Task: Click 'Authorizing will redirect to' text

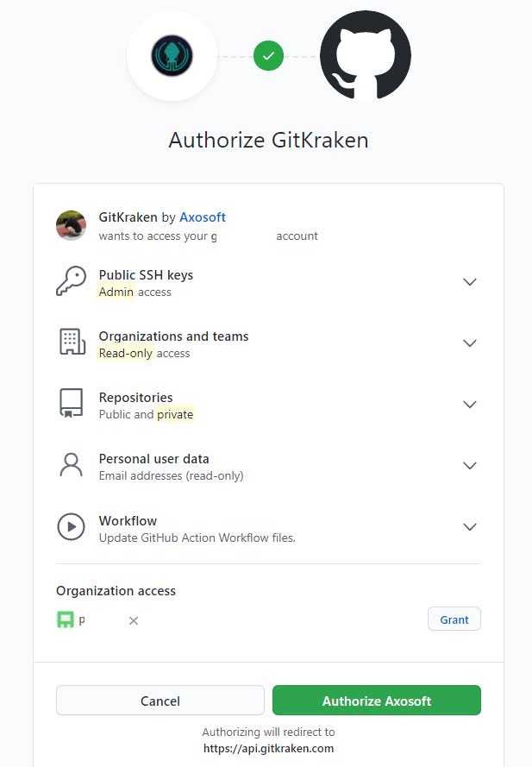Action: coord(268,732)
